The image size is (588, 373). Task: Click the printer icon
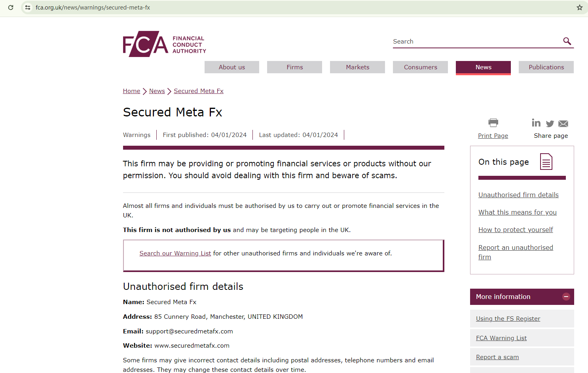click(x=493, y=123)
